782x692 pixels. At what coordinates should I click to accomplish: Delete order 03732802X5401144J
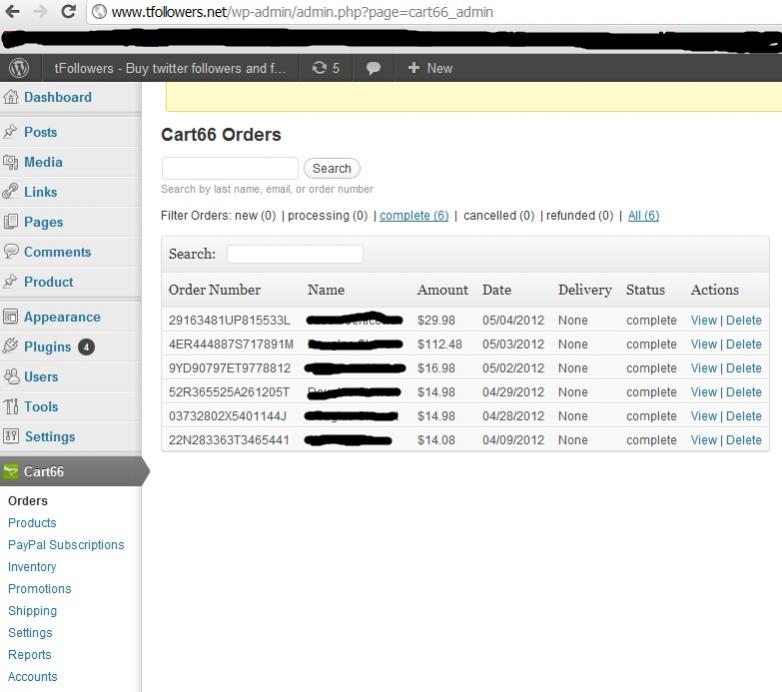[x=744, y=416]
